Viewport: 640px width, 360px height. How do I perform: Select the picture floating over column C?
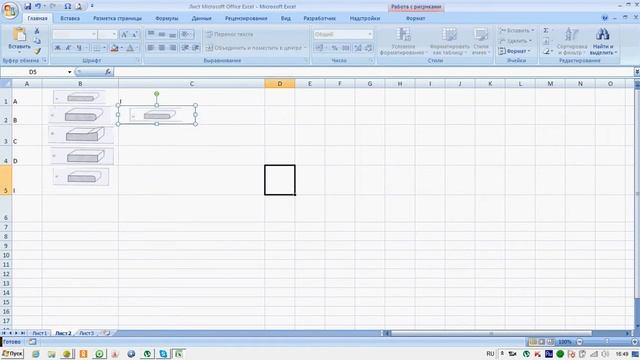[x=157, y=115]
